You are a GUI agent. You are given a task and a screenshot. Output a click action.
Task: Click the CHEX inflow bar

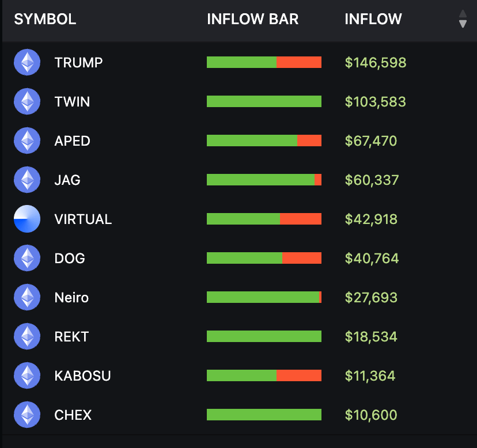point(264,415)
